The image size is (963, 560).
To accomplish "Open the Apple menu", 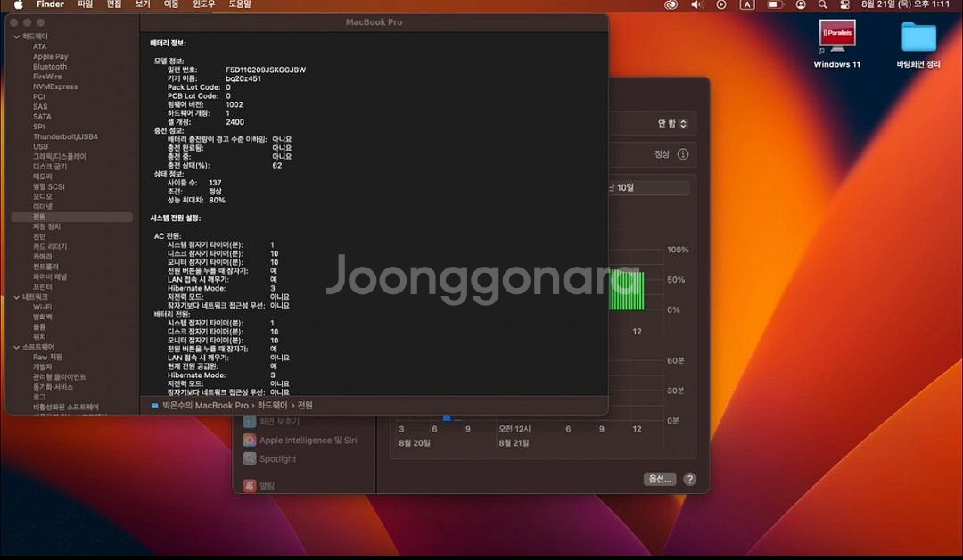I will (19, 4).
